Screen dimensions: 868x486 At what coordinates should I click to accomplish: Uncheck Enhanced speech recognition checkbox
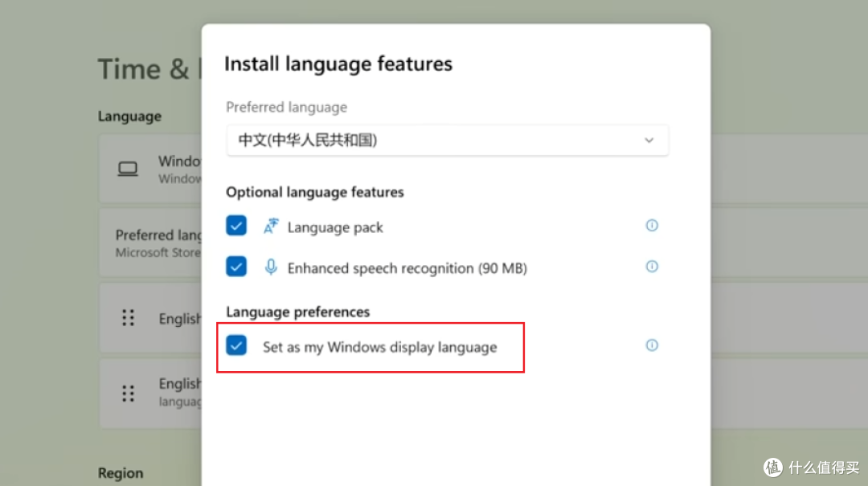point(236,267)
